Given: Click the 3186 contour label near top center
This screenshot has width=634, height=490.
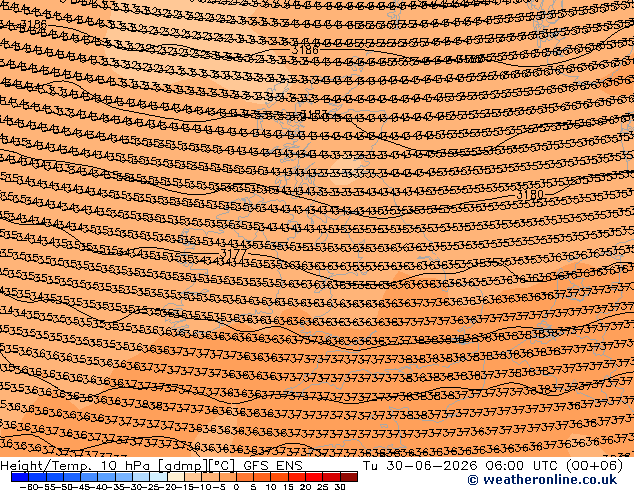Looking at the screenshot, I should (x=305, y=50).
